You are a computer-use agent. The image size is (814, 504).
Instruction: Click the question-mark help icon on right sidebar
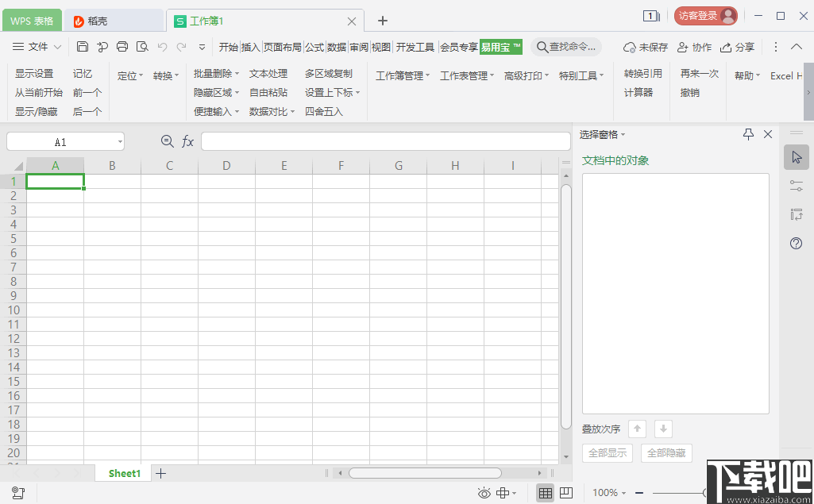[796, 244]
